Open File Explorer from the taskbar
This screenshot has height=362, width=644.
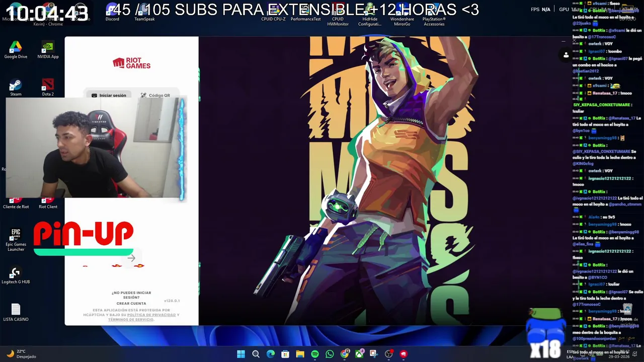click(x=300, y=354)
